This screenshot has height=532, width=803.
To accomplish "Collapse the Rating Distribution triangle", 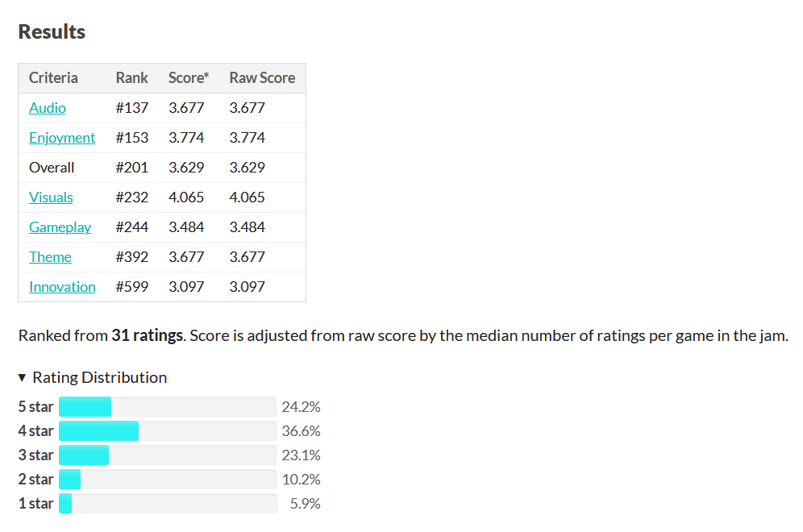I will pyautogui.click(x=22, y=378).
